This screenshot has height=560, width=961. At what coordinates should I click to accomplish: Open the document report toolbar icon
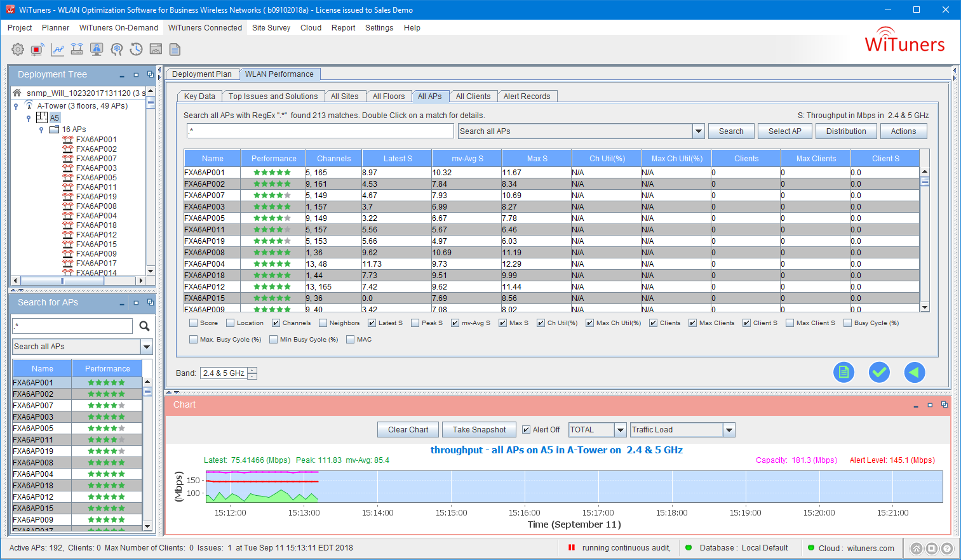click(x=175, y=50)
